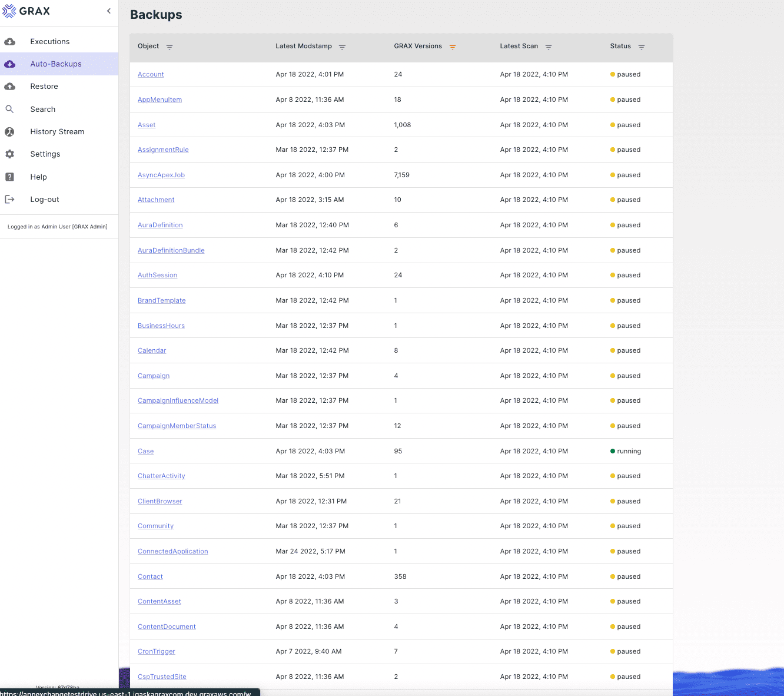Image resolution: width=784 pixels, height=696 pixels.
Task: Click the Executions cloud icon
Action: click(10, 42)
